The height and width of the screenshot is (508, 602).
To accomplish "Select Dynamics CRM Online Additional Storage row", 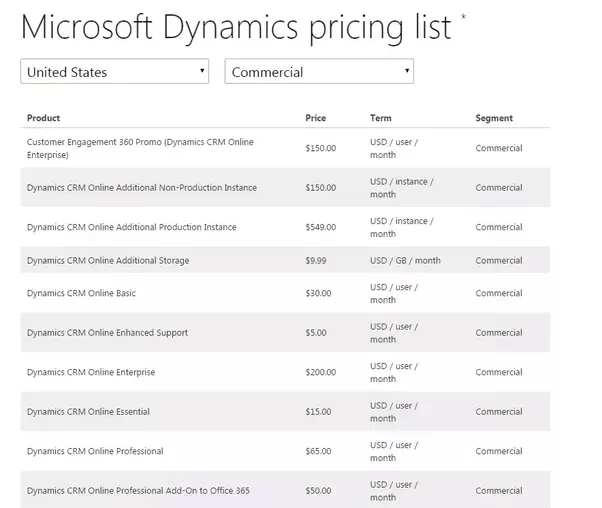I will (108, 261).
